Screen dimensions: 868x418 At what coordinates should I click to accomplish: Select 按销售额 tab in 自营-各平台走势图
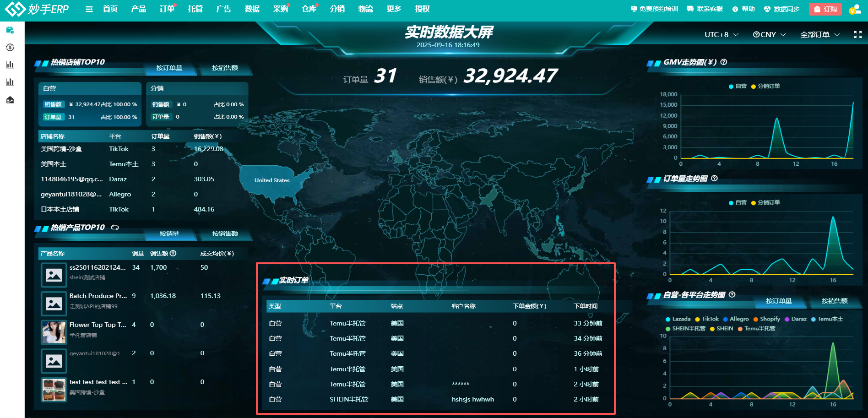pyautogui.click(x=834, y=301)
